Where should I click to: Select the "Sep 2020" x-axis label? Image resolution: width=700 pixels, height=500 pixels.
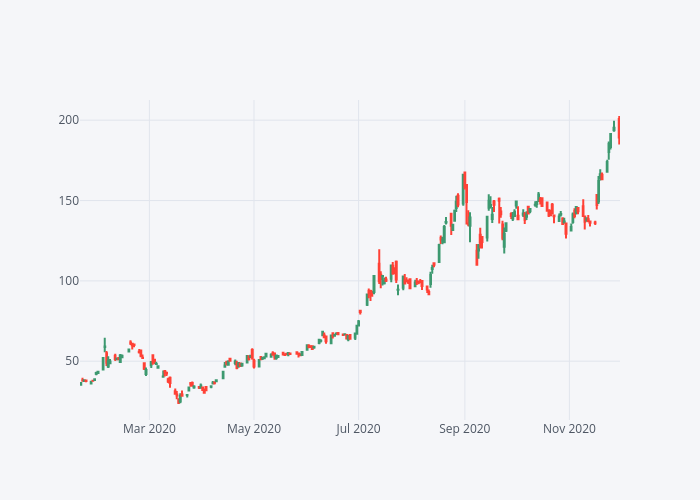(x=465, y=429)
